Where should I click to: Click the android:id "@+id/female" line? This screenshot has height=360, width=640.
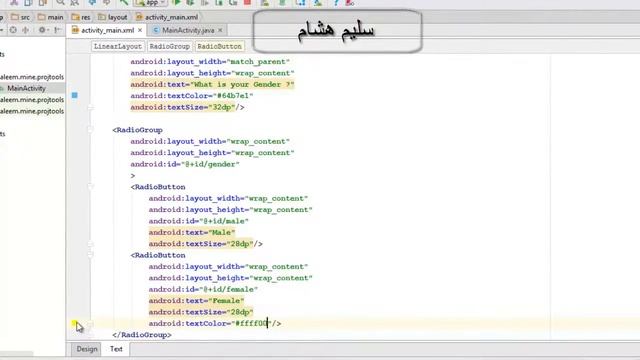point(203,289)
